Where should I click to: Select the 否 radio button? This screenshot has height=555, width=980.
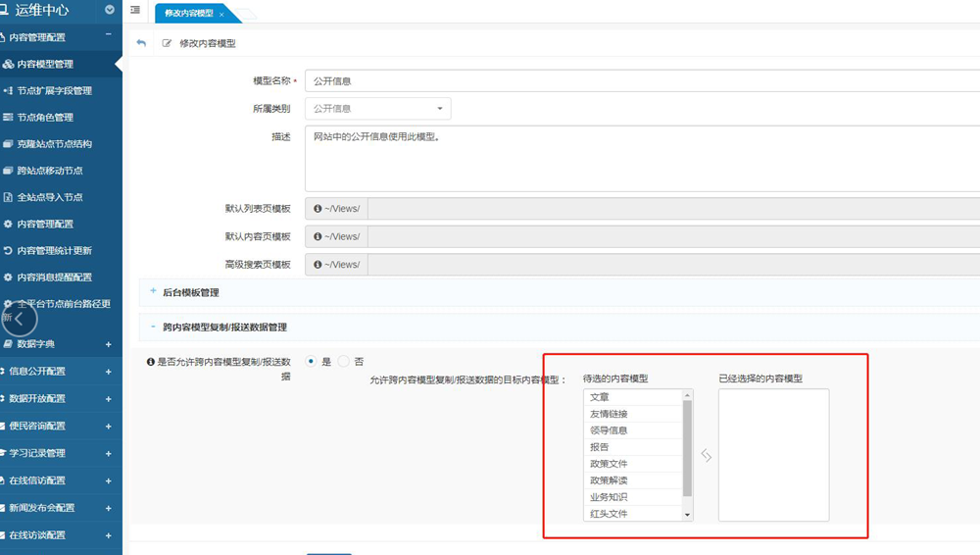click(343, 361)
